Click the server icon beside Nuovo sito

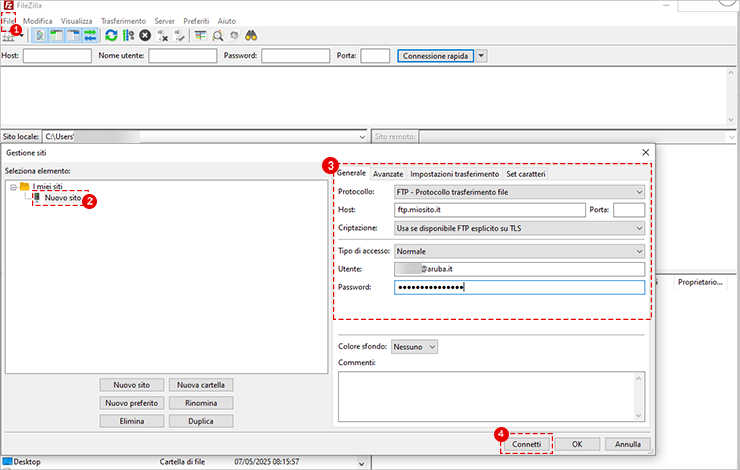pyautogui.click(x=37, y=198)
